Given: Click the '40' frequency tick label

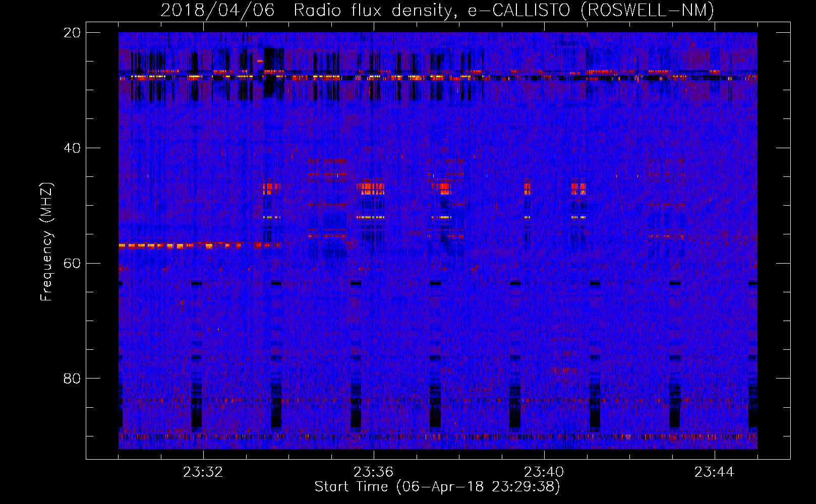Looking at the screenshot, I should (72, 148).
